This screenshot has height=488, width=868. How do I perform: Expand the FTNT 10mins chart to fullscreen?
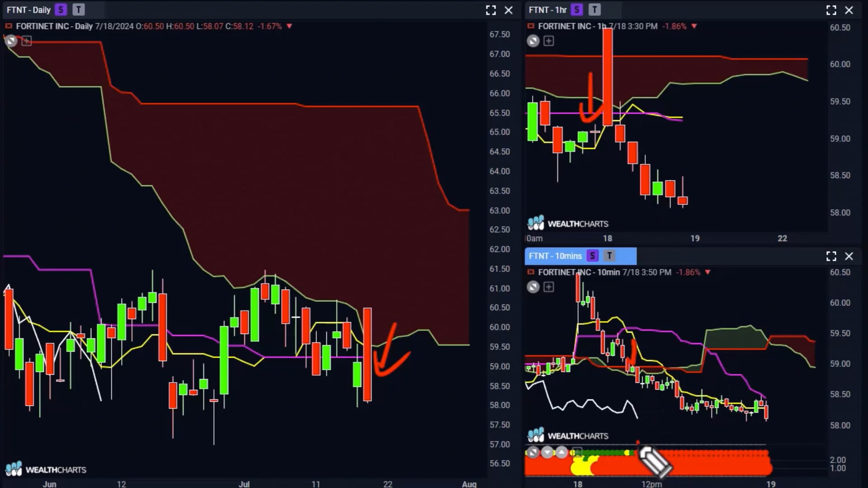pyautogui.click(x=831, y=256)
